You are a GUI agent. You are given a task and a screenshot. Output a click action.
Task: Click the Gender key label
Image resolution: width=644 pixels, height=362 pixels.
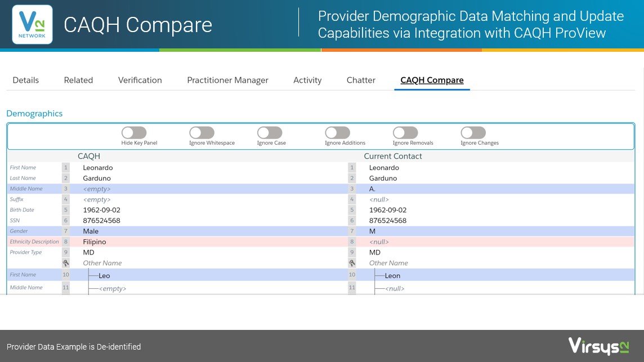pos(19,231)
